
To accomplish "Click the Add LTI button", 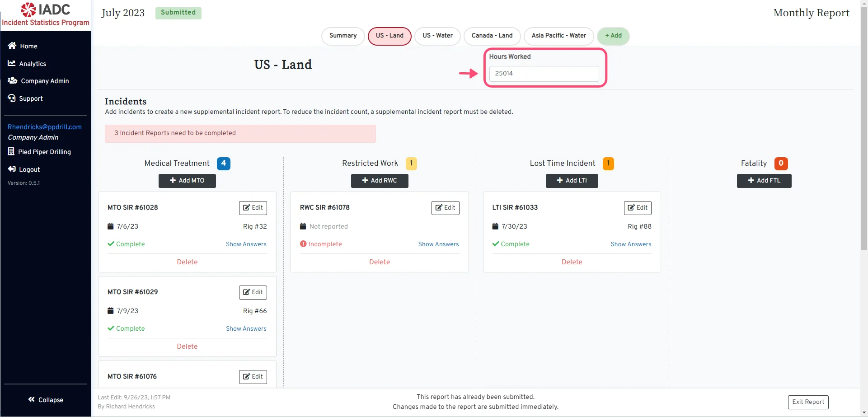I will tap(572, 181).
